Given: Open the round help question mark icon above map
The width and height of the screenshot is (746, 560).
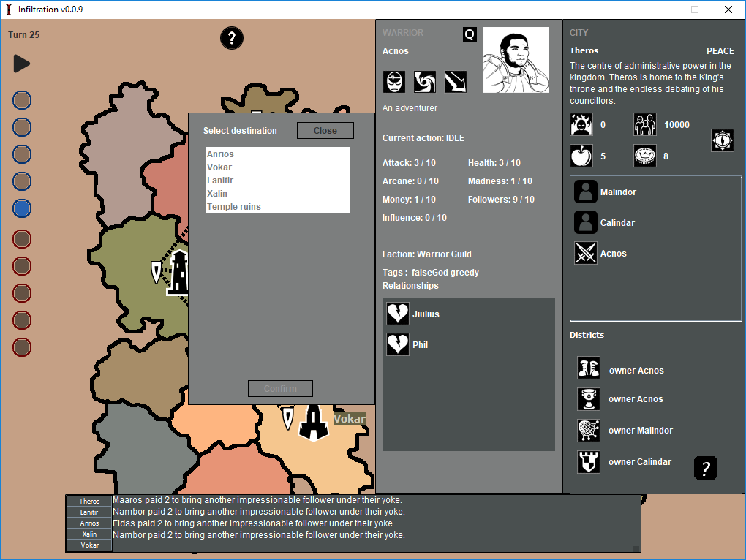Looking at the screenshot, I should [232, 38].
